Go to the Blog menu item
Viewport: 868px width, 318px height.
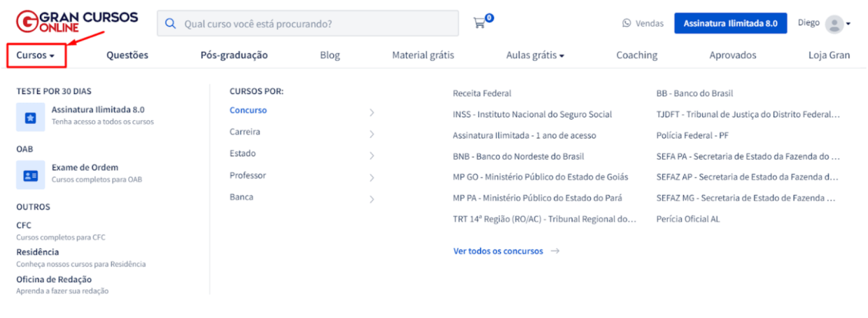[330, 55]
